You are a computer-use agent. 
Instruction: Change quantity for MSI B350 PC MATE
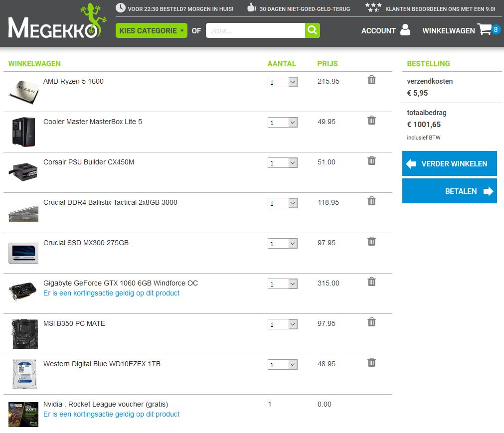click(x=283, y=324)
